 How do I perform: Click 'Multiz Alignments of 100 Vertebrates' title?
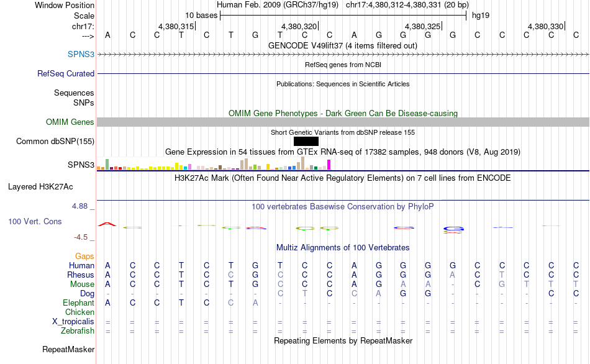coord(343,248)
